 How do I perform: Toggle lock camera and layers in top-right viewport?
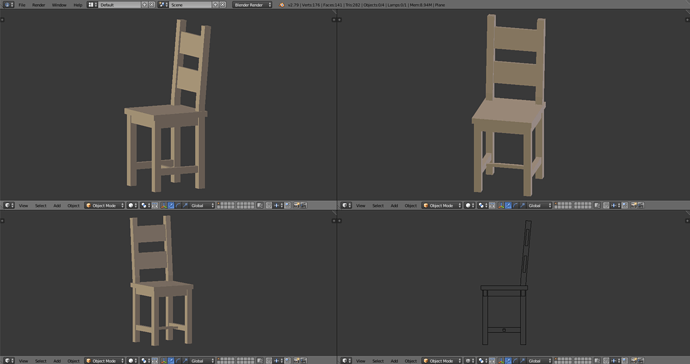pyautogui.click(x=597, y=205)
